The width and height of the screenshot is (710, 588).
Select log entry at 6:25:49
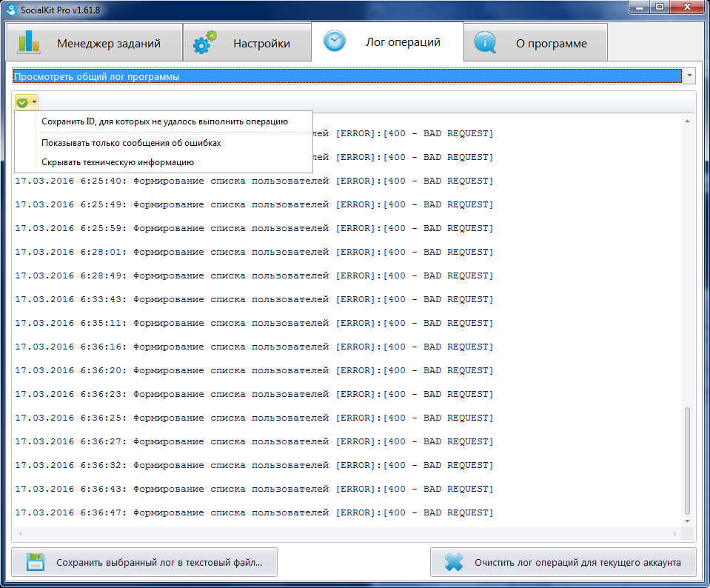254,204
